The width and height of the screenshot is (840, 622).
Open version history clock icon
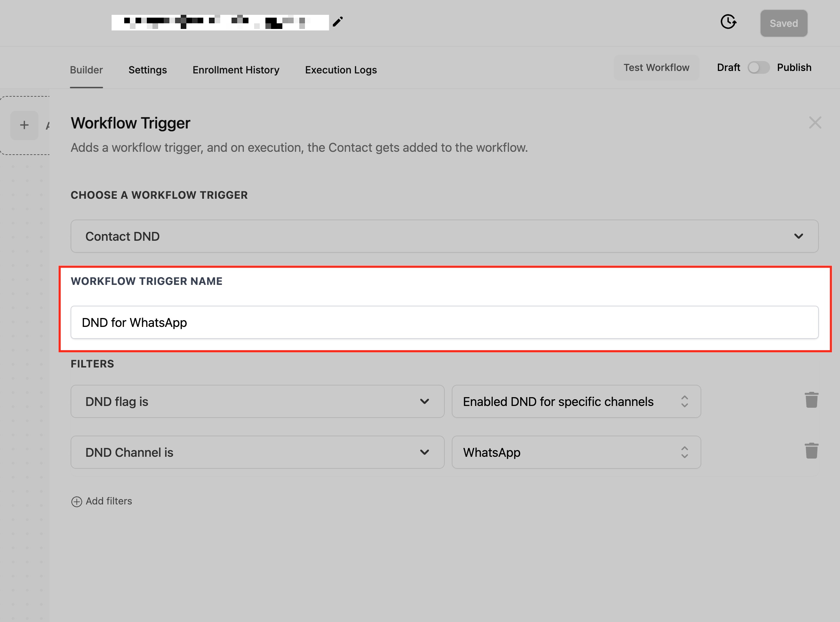tap(728, 22)
